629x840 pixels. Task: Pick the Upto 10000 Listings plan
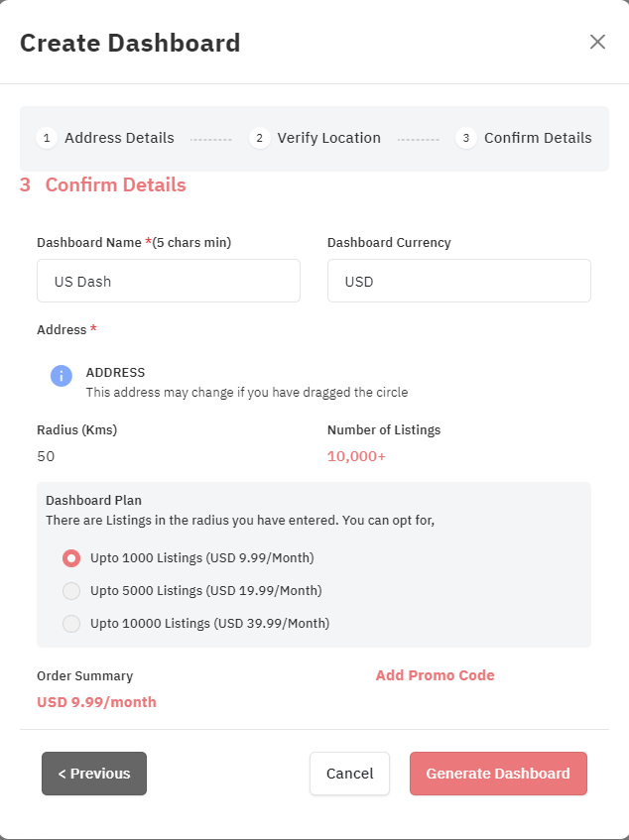(x=71, y=624)
